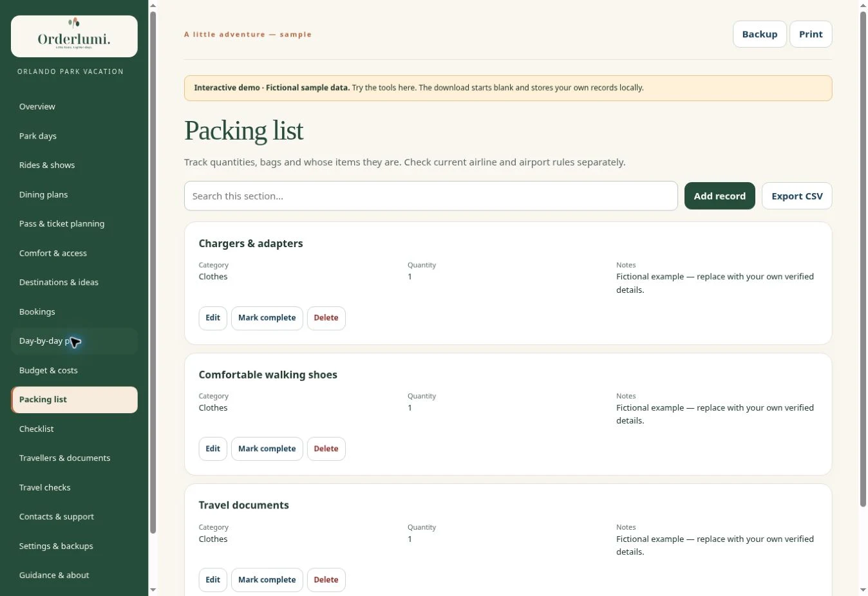
Task: Select Dining plans in sidebar
Action: 74,194
